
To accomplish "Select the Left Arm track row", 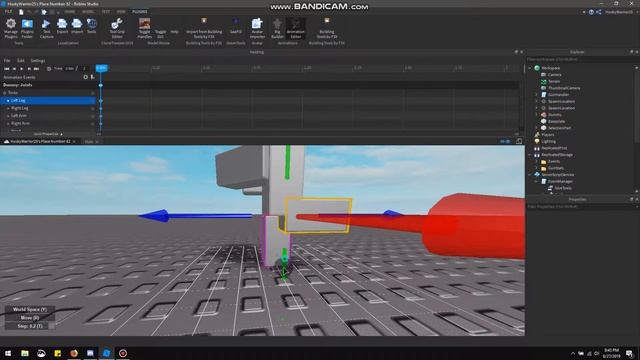I will click(x=48, y=116).
